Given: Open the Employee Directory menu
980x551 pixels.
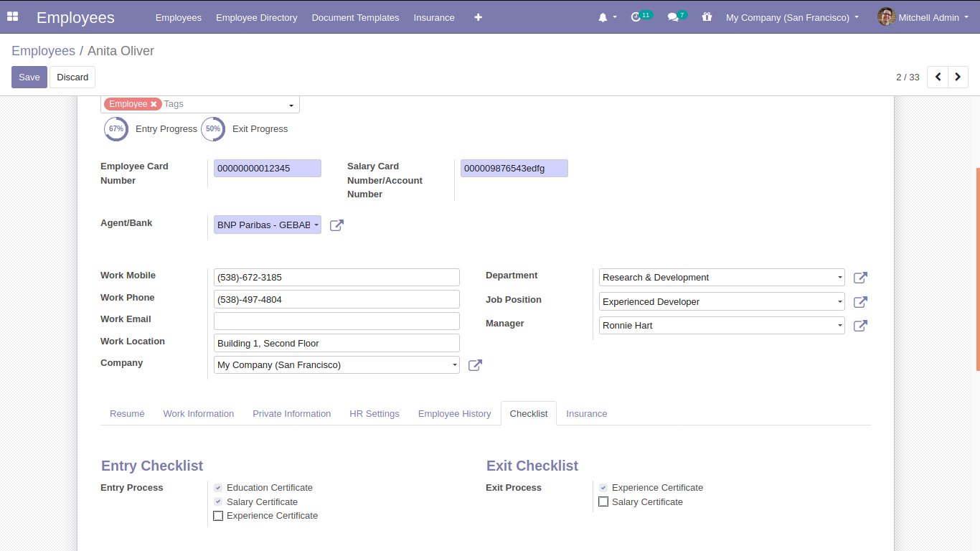Looking at the screenshot, I should click(256, 17).
